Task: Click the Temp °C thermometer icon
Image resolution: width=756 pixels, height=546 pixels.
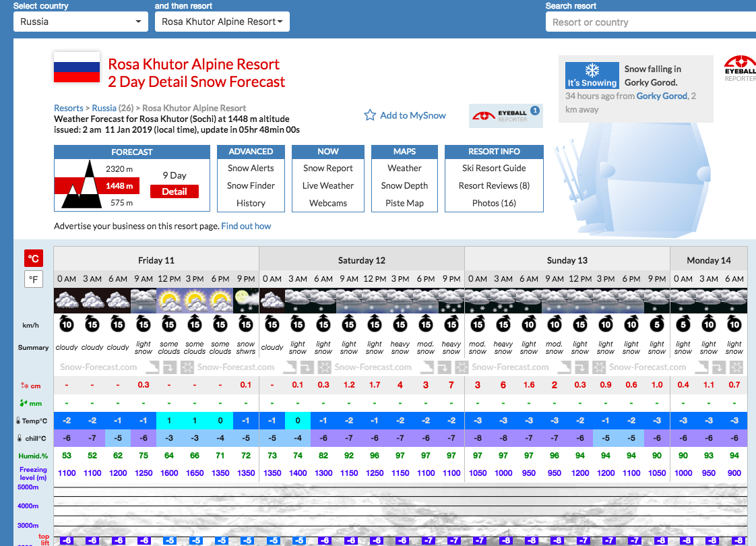Action: (x=18, y=421)
